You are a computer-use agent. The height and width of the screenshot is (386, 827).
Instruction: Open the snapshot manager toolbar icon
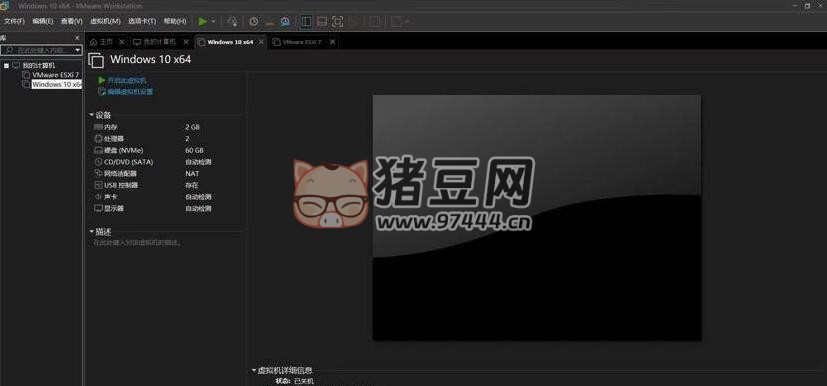[285, 22]
